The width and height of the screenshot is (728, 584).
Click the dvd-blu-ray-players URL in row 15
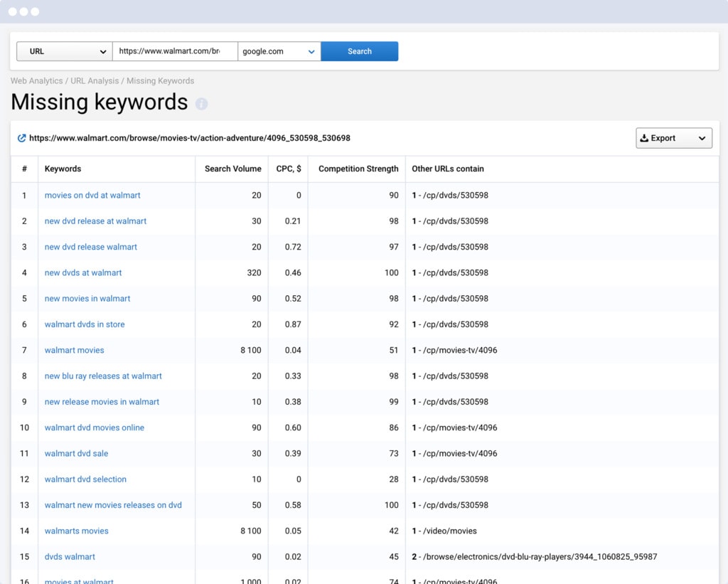(x=540, y=556)
